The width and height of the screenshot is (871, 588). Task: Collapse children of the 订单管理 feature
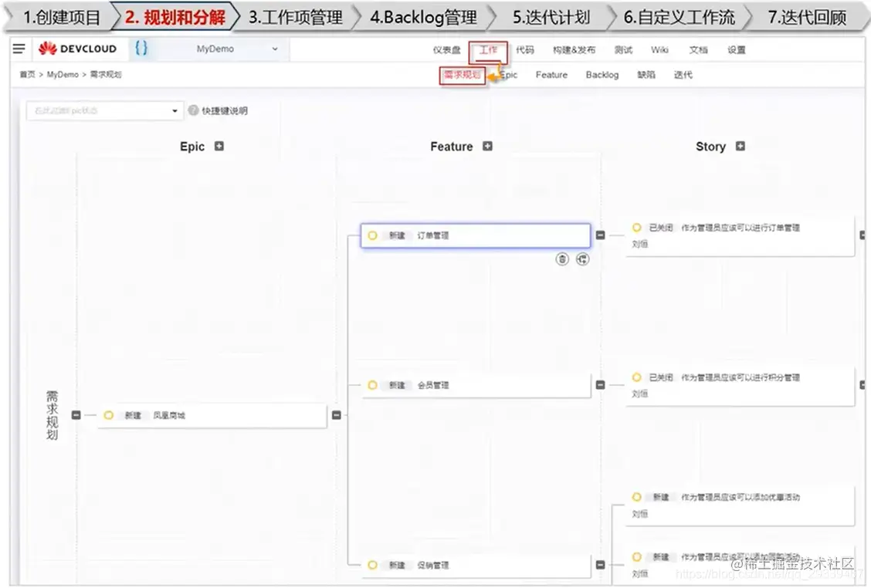tap(600, 237)
